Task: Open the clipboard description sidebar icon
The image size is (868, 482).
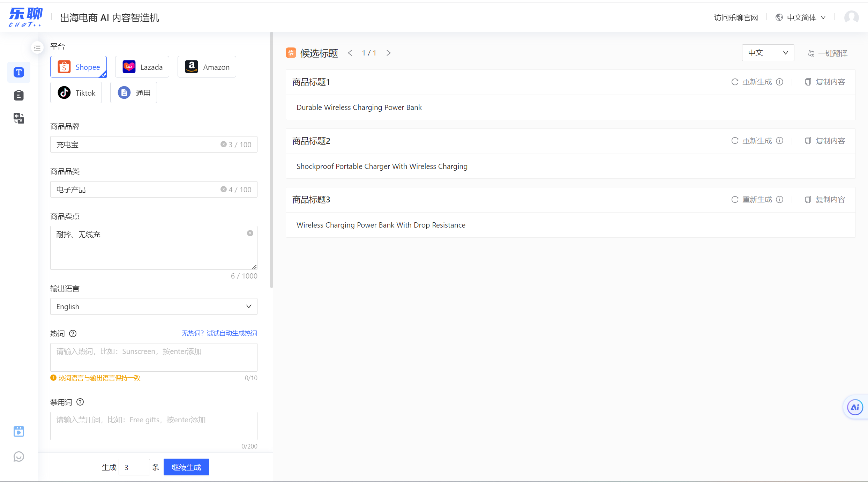Action: click(x=19, y=95)
